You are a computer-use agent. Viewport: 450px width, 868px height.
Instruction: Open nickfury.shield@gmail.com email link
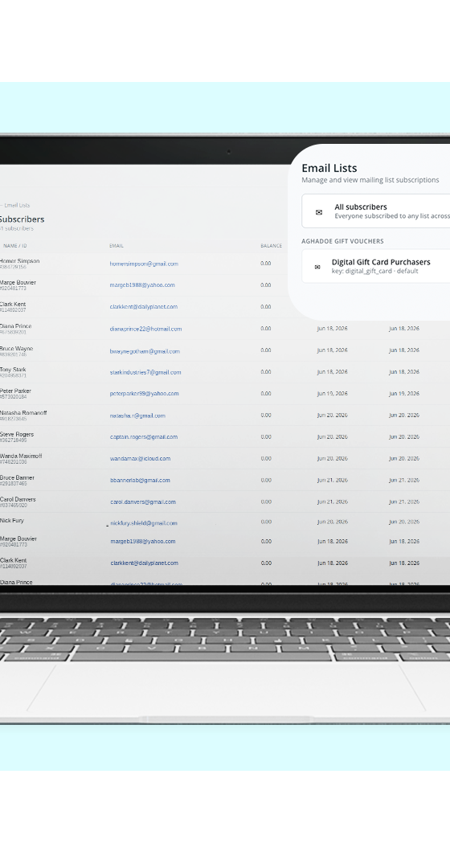(x=144, y=523)
